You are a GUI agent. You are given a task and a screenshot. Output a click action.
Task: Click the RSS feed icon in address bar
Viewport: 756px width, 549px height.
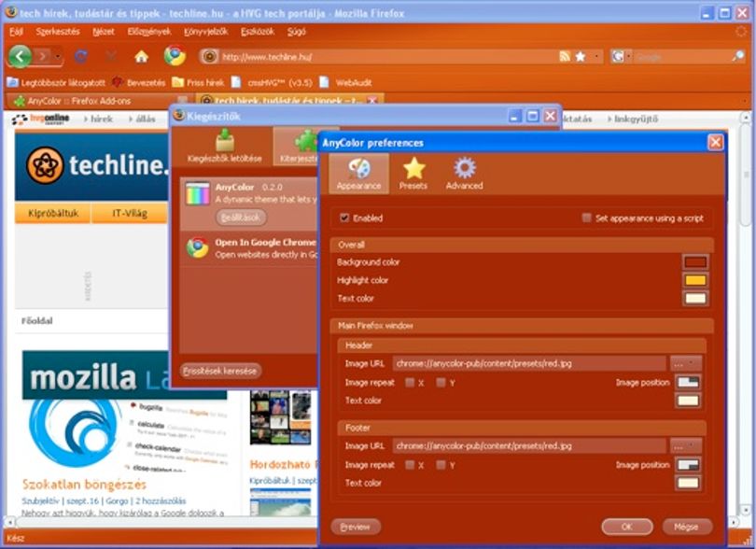tap(565, 57)
